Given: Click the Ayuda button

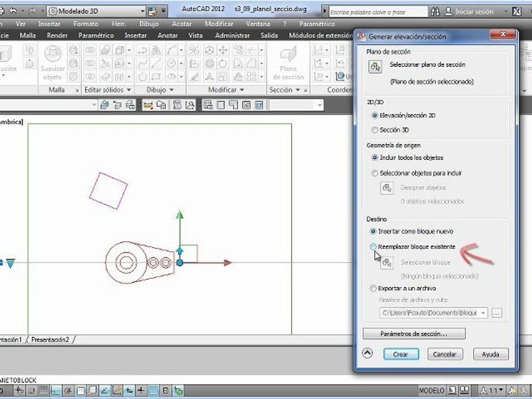Looking at the screenshot, I should coord(490,354).
